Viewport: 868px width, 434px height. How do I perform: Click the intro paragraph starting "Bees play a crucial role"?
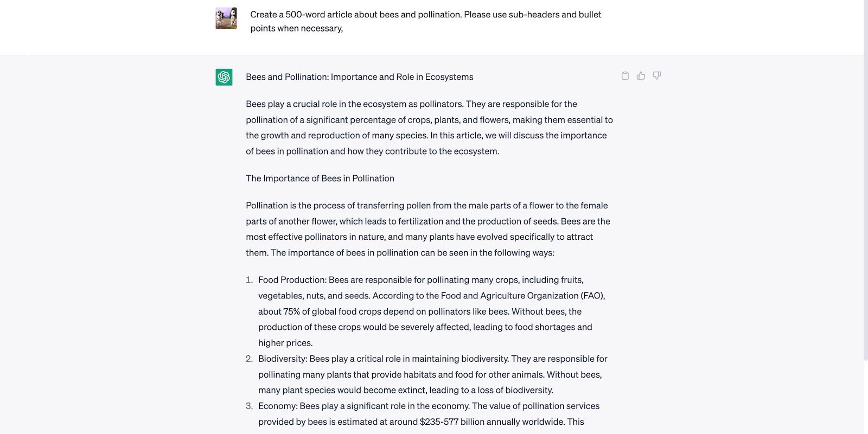coord(429,127)
